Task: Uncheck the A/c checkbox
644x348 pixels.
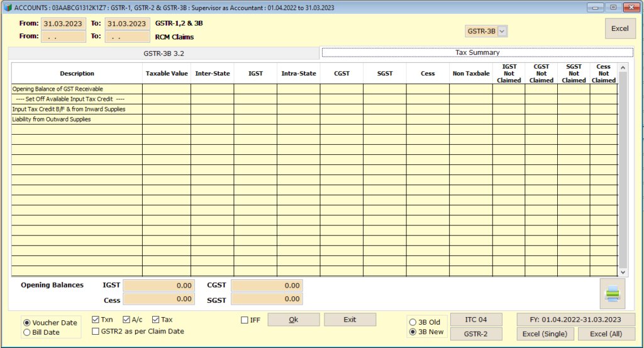Action: click(126, 319)
